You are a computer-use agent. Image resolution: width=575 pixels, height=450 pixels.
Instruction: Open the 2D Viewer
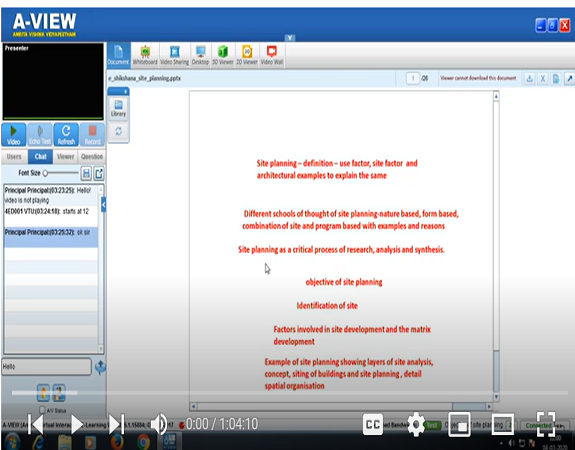pyautogui.click(x=247, y=55)
